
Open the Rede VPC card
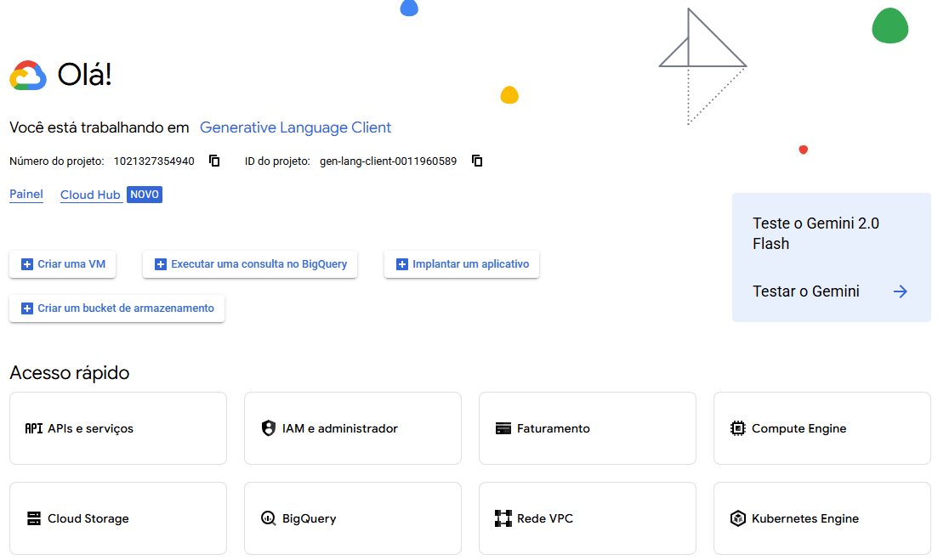(x=588, y=518)
